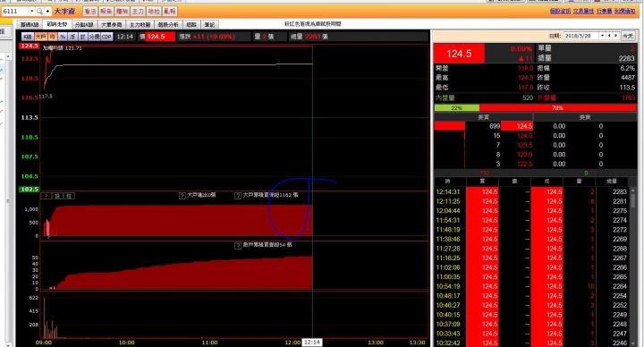Click the large 124.5 current price box
Image resolution: width=644 pixels, height=347 pixels.
459,54
